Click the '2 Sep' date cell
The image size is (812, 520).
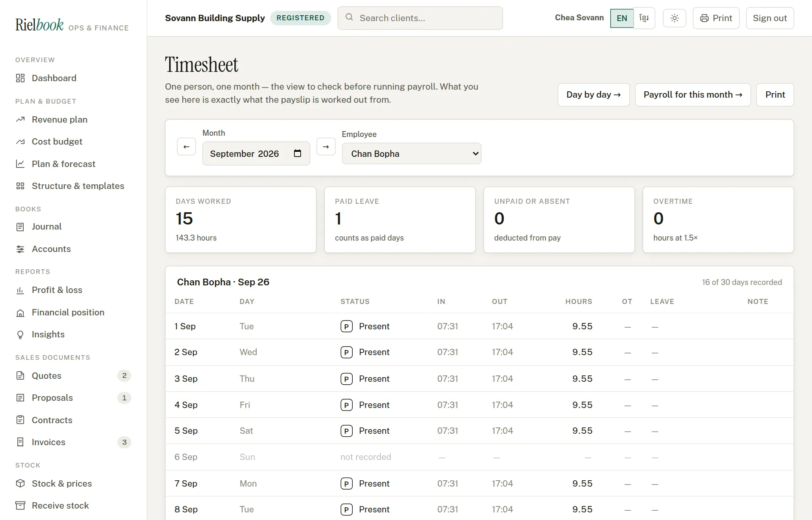tap(186, 352)
